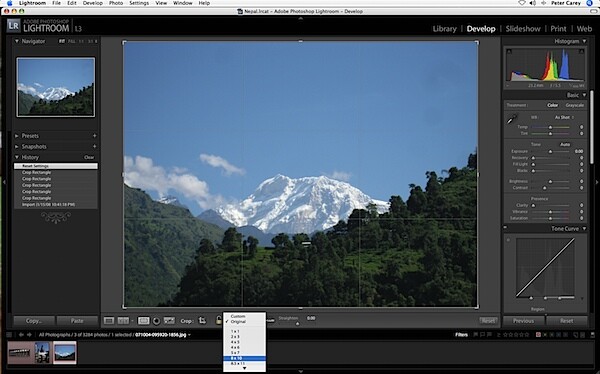
Task: Choose the before/after compare view icon
Action: [123, 321]
